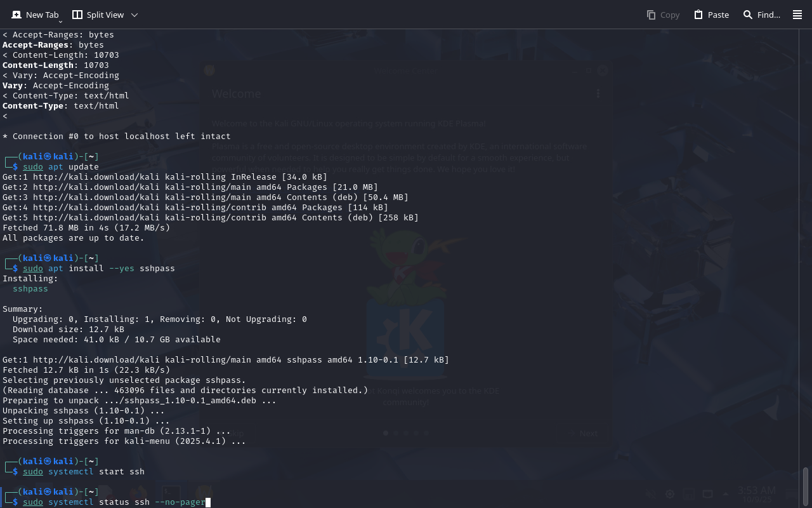Click the New Tab label

tap(42, 15)
